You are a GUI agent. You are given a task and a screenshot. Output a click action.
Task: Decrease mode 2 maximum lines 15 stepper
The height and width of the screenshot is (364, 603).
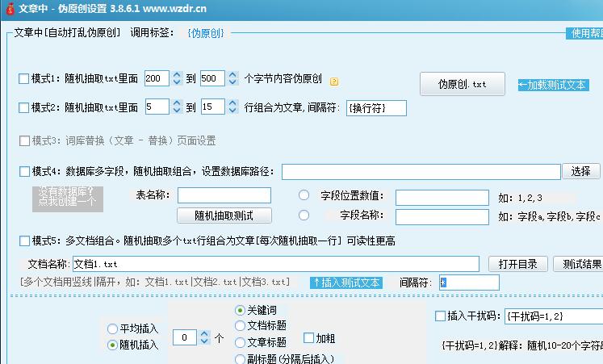232,111
